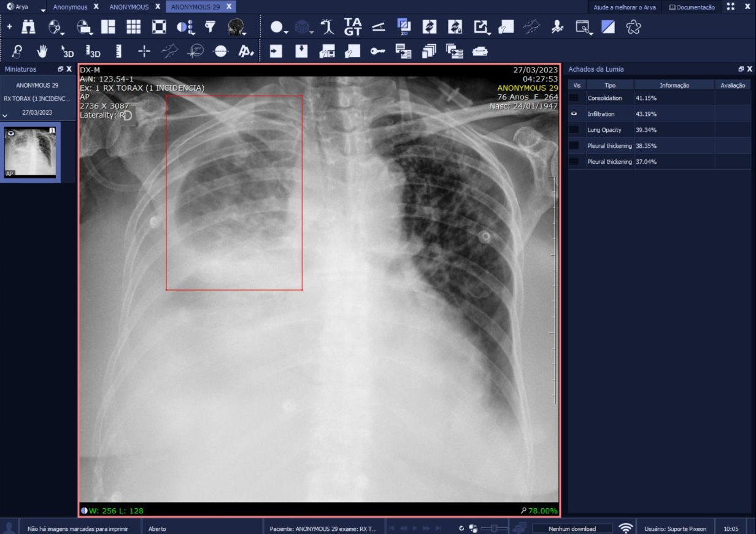
Task: Select the crosshair tool icon
Action: [144, 51]
